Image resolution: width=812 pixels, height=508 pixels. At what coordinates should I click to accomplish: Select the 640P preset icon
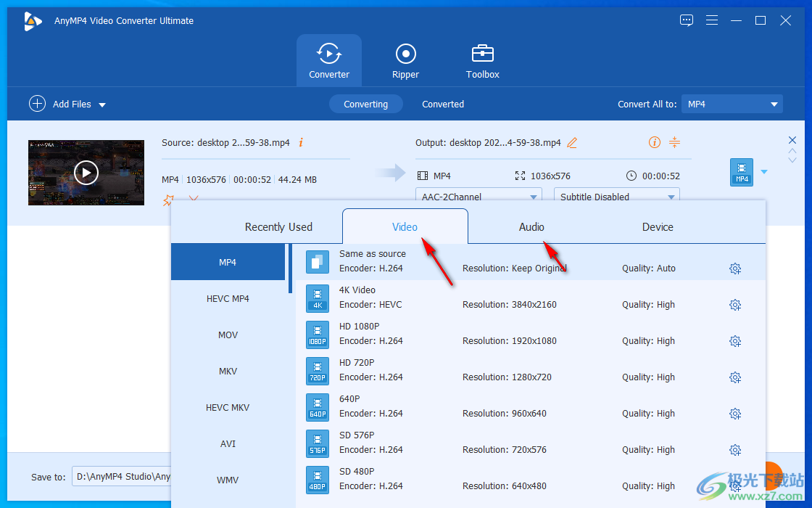[x=318, y=407]
